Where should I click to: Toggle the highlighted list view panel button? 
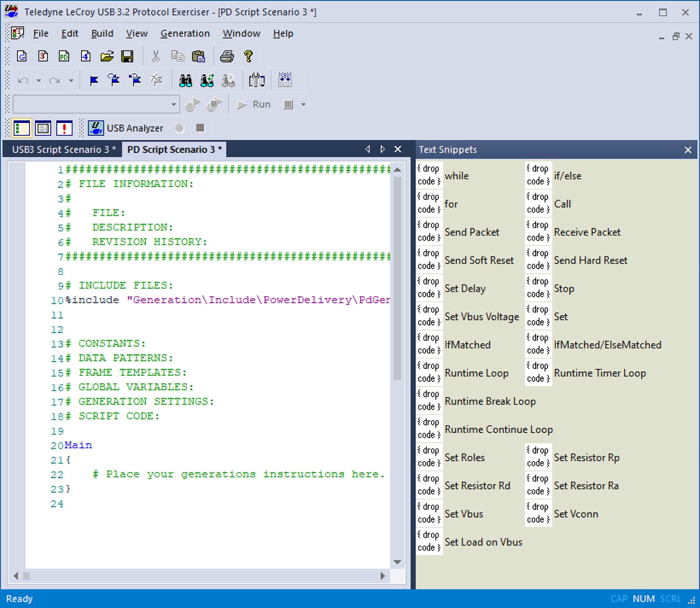coord(22,128)
